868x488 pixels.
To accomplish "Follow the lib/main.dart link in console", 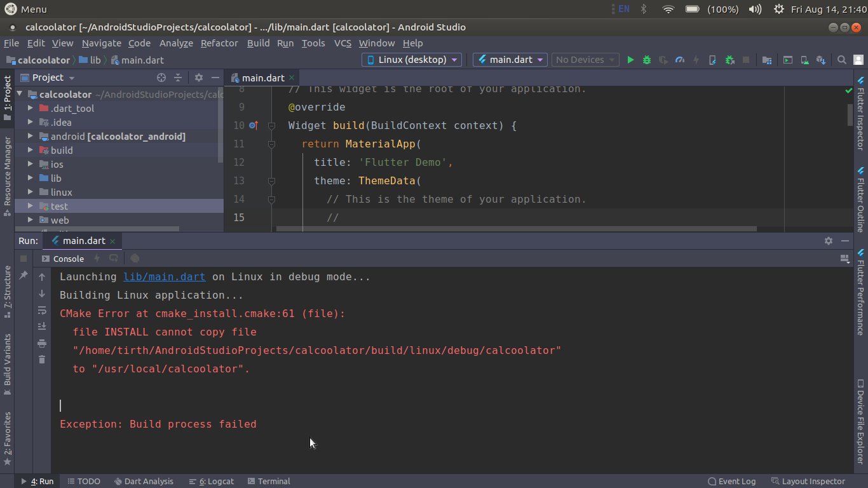I will coord(164,276).
